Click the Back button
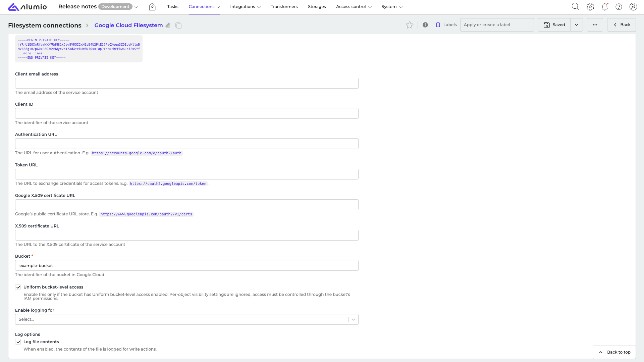The image size is (644, 362). (x=622, y=25)
